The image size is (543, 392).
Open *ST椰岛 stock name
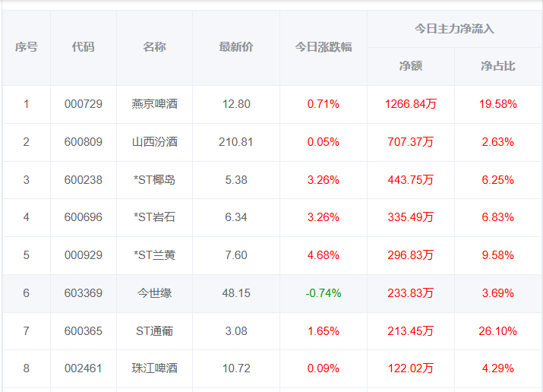[154, 180]
